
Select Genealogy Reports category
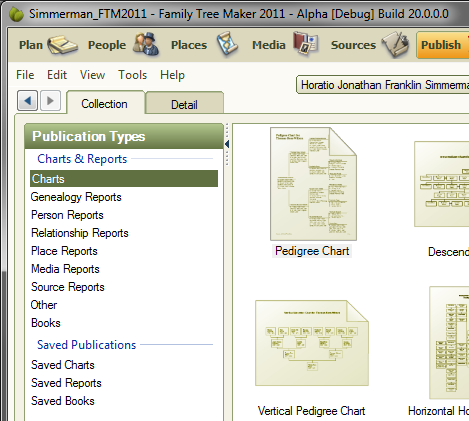[76, 197]
